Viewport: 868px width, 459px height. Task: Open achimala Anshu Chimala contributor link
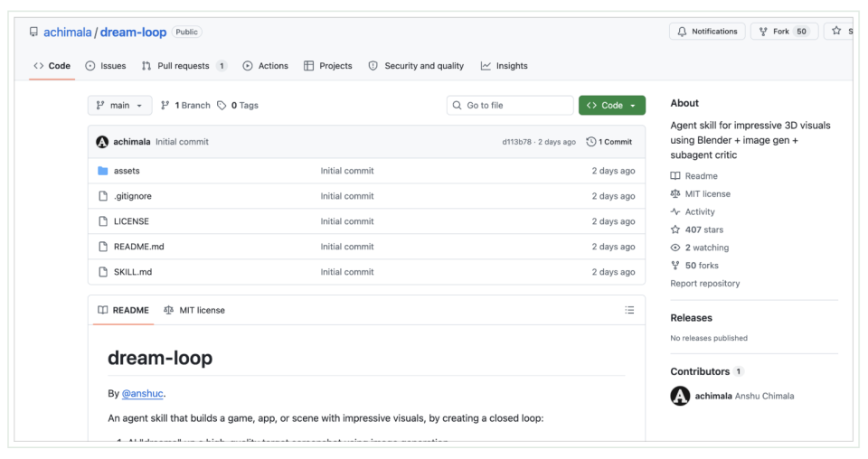(744, 396)
